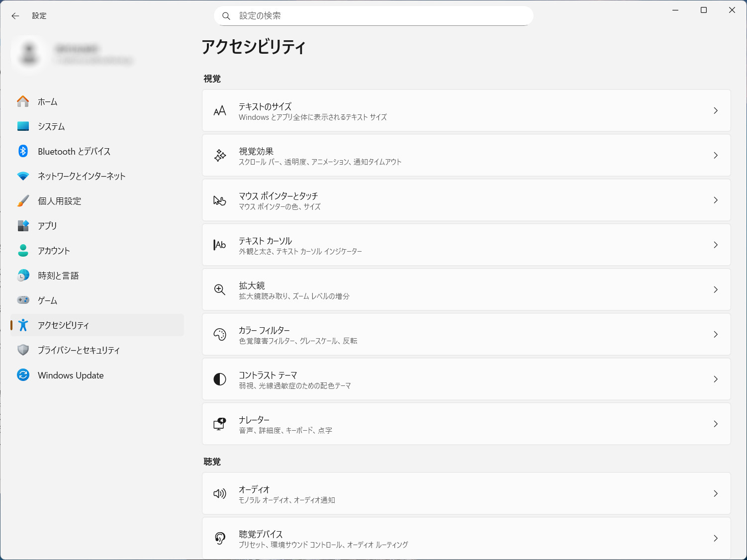747x560 pixels.
Task: Open 聴覚デバイス via its right chevron
Action: (x=716, y=538)
